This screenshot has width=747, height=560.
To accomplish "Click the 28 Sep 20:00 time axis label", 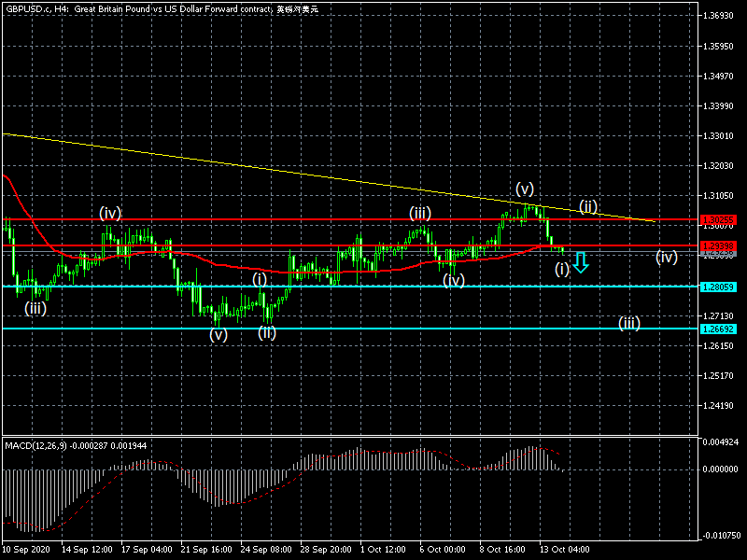I will pyautogui.click(x=325, y=550).
